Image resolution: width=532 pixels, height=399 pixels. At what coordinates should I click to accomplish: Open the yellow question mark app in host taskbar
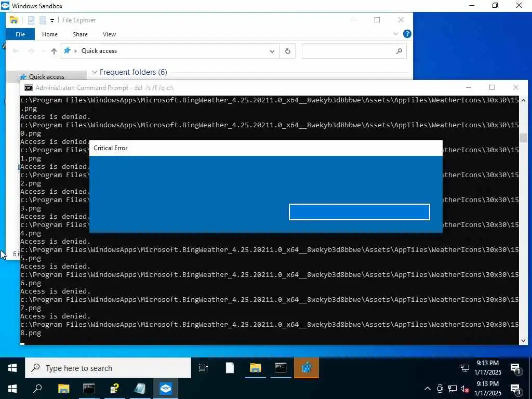[x=115, y=389]
